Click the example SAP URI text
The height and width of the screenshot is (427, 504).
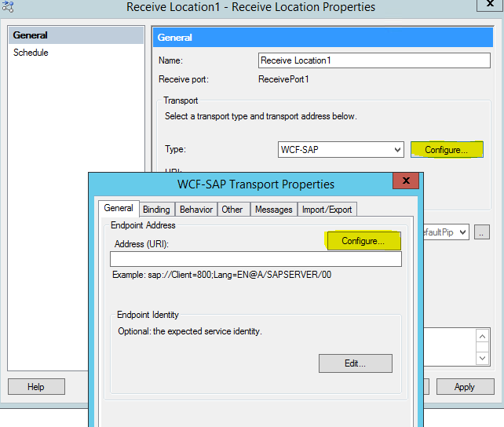[x=222, y=275]
